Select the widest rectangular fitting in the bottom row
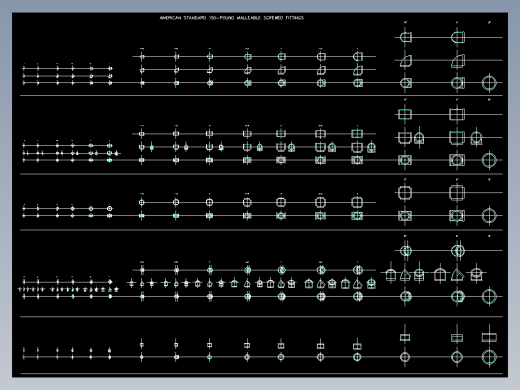Viewport: 520px width, 390px height. coord(489,338)
